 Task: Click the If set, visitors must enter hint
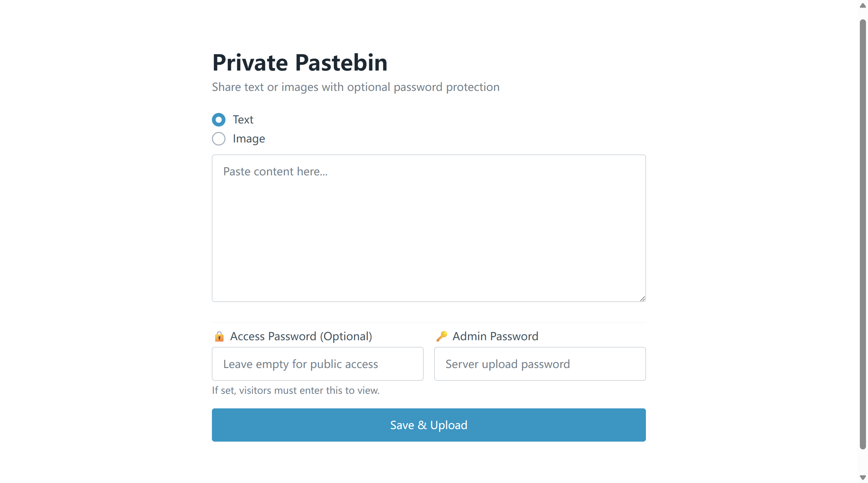pos(296,390)
